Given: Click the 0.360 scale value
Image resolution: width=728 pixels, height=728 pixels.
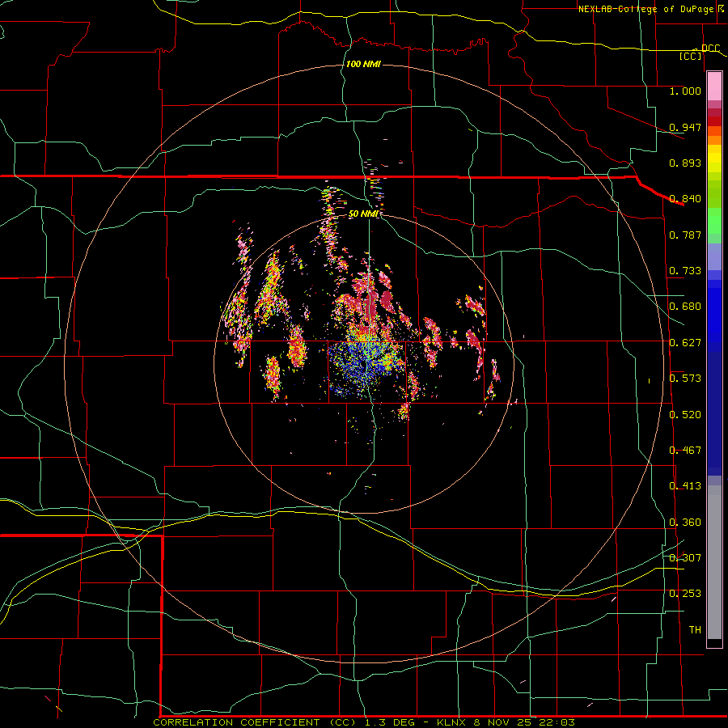Looking at the screenshot, I should (x=685, y=523).
